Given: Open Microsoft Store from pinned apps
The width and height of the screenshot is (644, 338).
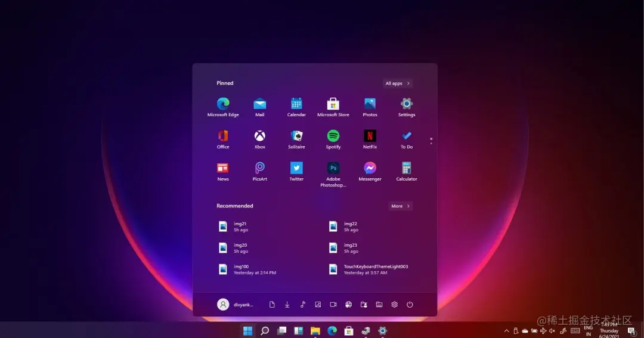Looking at the screenshot, I should pos(333,107).
